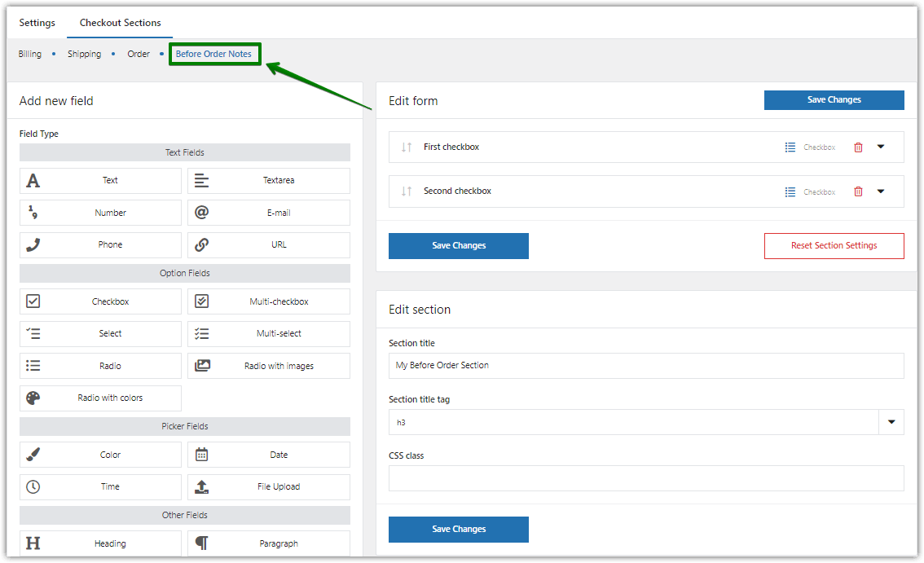Screen dimensions: 924x563
Task: Add a Time field type
Action: click(x=100, y=487)
